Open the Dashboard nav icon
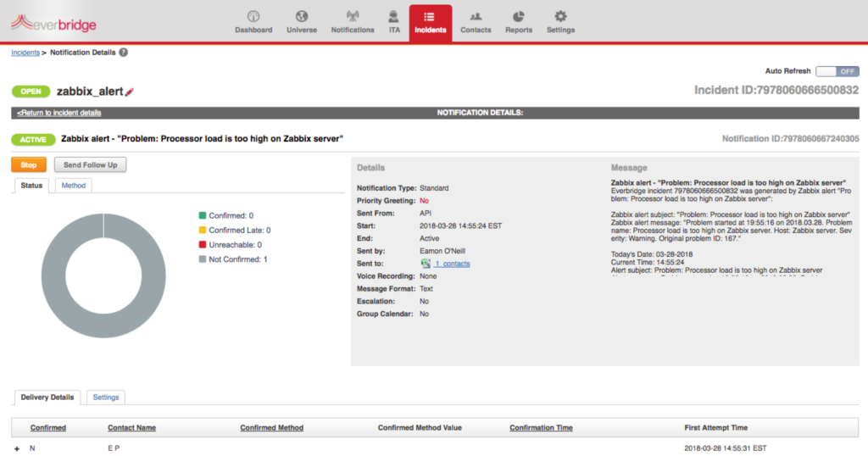 (x=253, y=17)
